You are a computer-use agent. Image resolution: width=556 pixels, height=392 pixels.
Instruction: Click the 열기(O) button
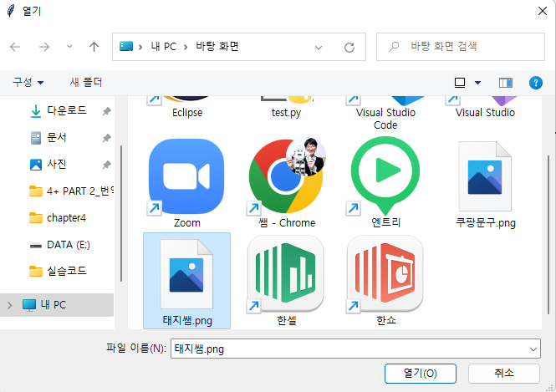[x=421, y=374]
